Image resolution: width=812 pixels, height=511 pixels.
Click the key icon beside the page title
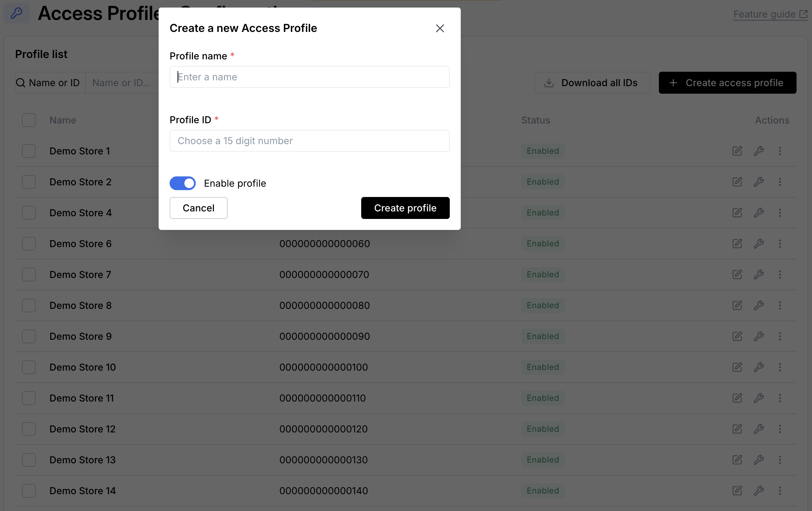[x=16, y=13]
